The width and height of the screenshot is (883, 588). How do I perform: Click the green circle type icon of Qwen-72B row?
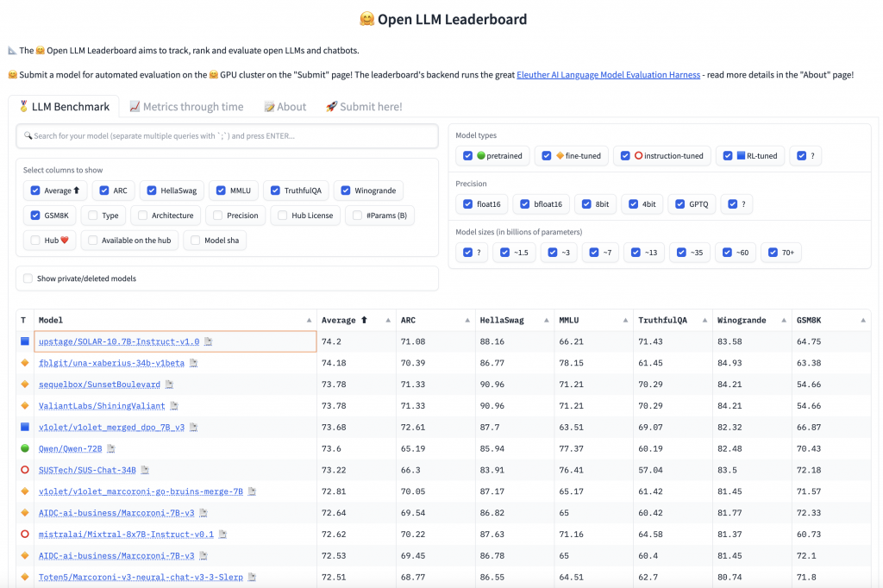pos(25,448)
